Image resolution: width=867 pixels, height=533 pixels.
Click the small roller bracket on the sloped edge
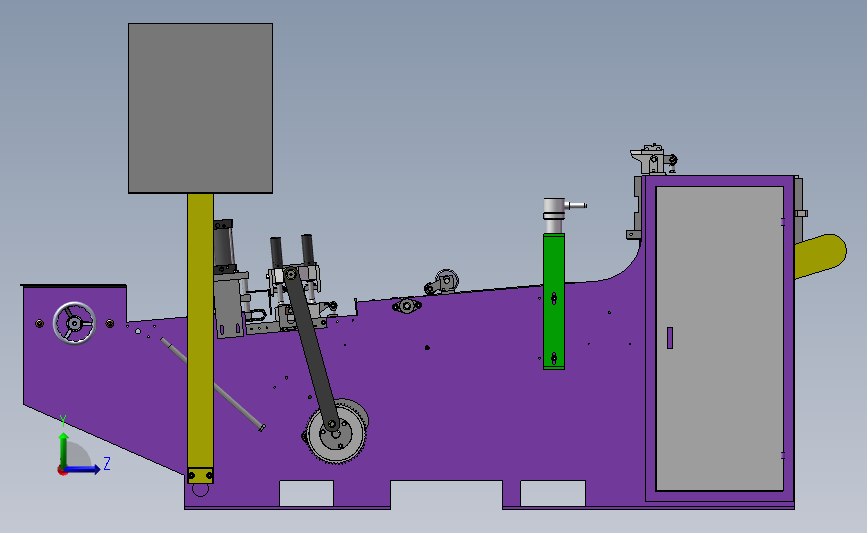pyautogui.click(x=442, y=282)
